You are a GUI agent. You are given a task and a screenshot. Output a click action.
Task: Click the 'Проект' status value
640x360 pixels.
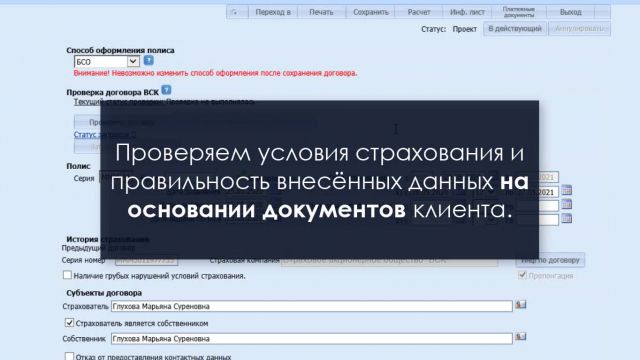point(464,29)
